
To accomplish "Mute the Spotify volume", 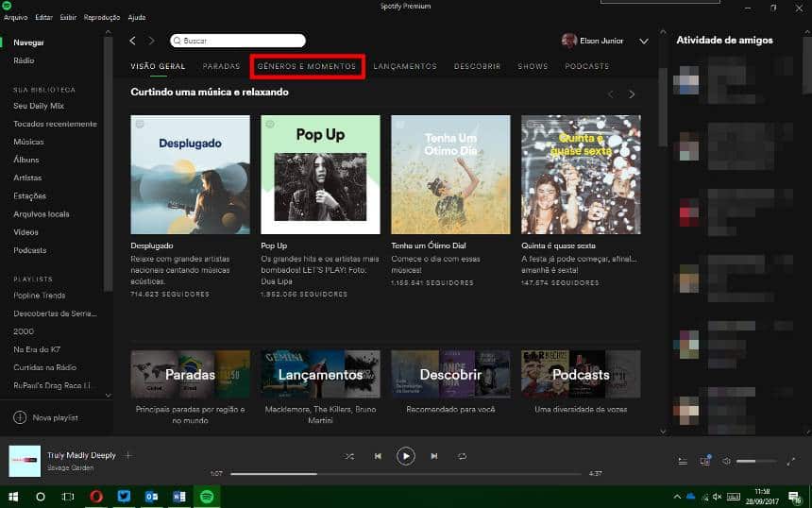I will pos(727,461).
